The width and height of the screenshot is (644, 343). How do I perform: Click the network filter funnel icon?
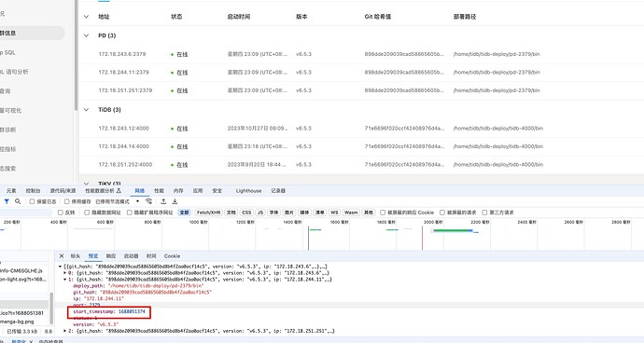[7, 201]
